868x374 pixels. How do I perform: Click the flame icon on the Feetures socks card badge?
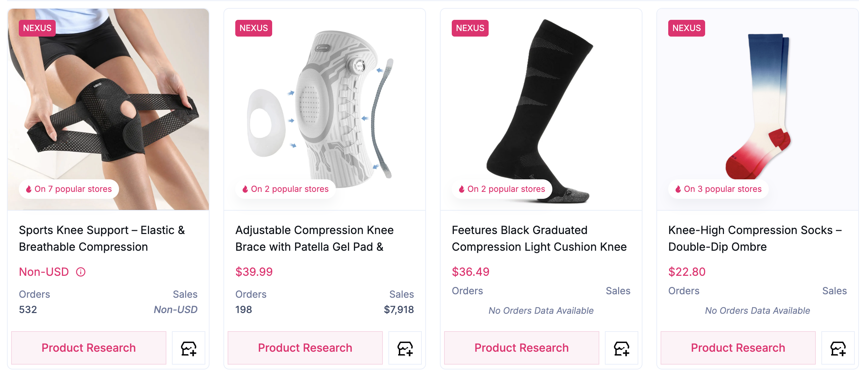pos(461,189)
